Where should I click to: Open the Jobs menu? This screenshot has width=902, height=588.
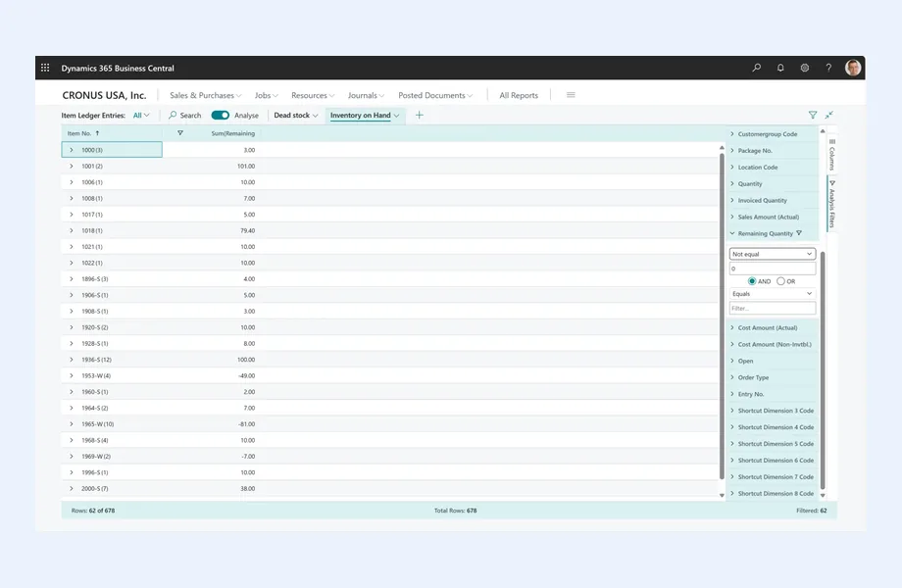coord(267,95)
